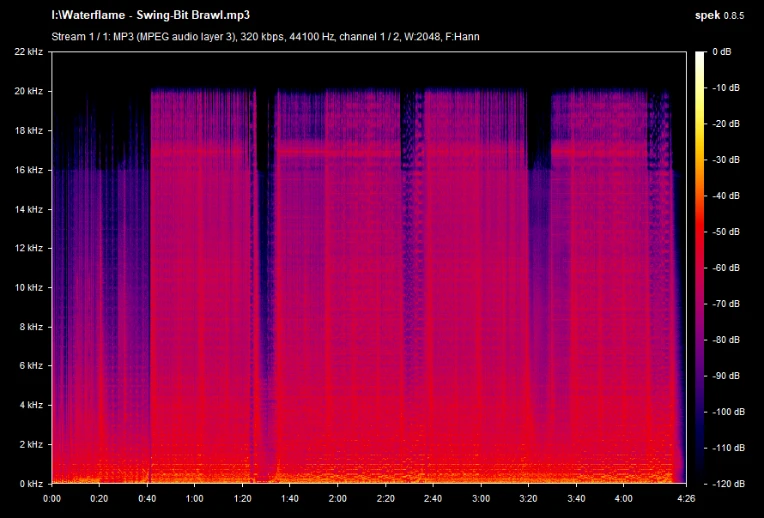Click the spectrogram plot area
Viewport: 764px width, 518px height.
click(369, 268)
